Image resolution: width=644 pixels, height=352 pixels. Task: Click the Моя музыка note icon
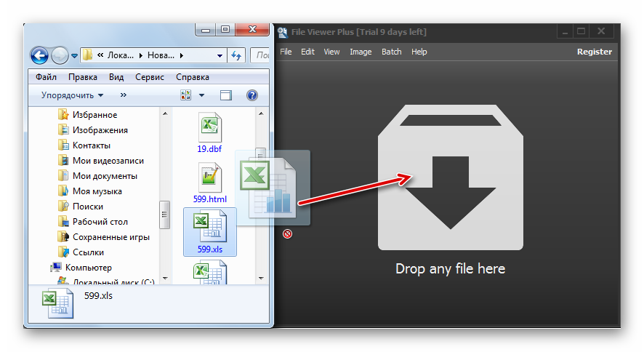pyautogui.click(x=63, y=191)
